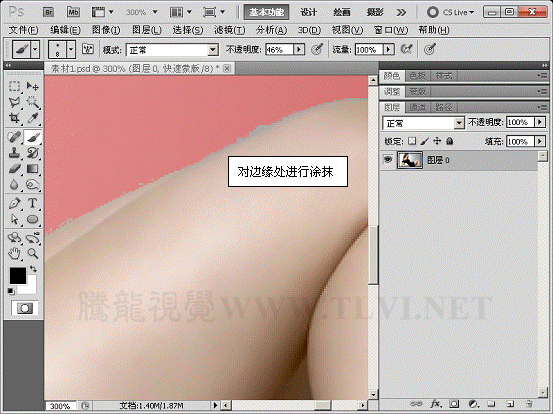This screenshot has height=414, width=553.
Task: Select the Eyedropper tool
Action: (32, 118)
